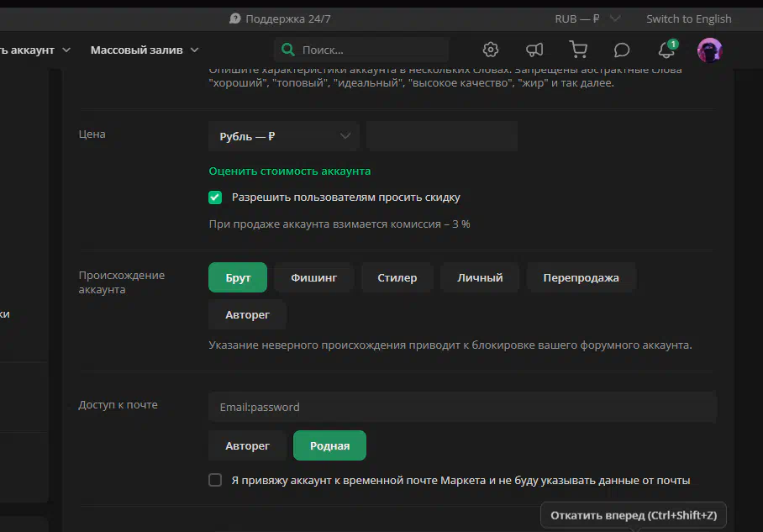Open the chat messages bubble icon
Image resolution: width=763 pixels, height=532 pixels.
point(621,50)
